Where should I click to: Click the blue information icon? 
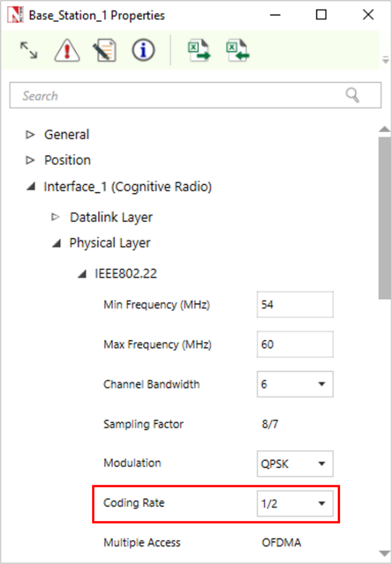(x=143, y=51)
